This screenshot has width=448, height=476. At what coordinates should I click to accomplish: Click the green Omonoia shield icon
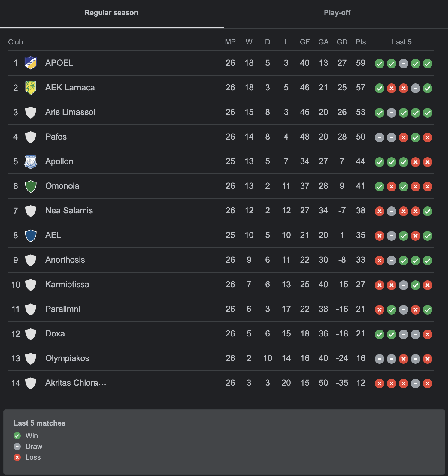click(x=31, y=186)
